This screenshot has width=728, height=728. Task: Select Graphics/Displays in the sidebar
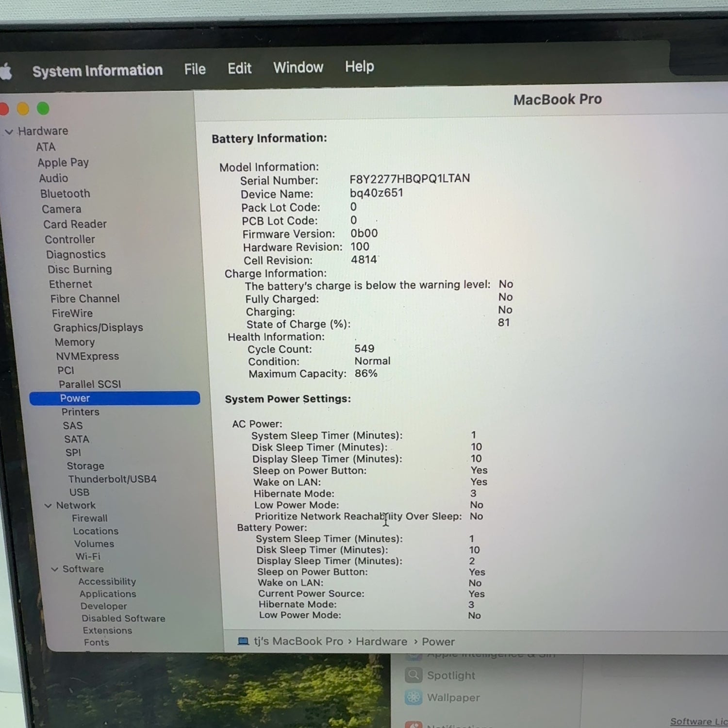(x=98, y=328)
